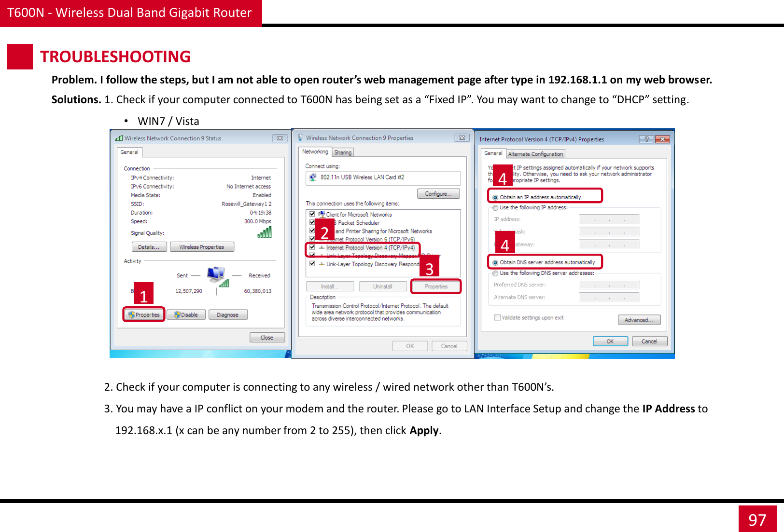Toggle Link-Layer Topology Discovery Responder checkbox
784x532 pixels.
312,263
